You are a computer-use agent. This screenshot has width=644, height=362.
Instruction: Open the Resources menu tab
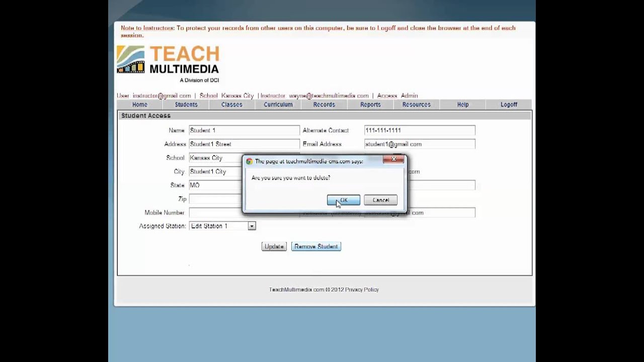click(417, 105)
